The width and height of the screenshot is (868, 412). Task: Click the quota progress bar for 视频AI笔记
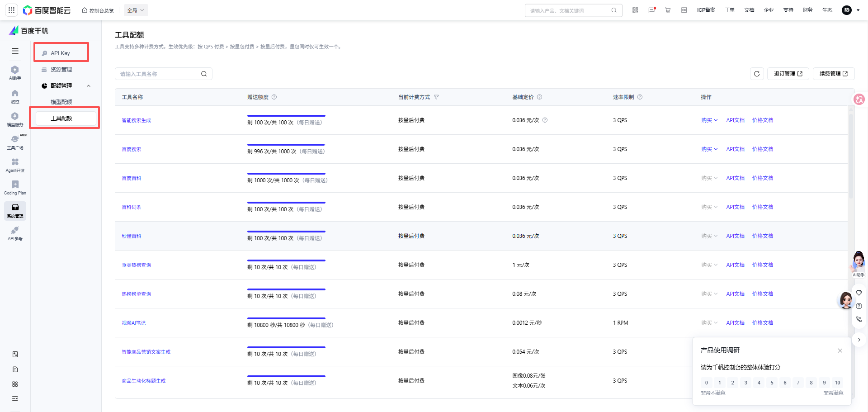point(286,318)
